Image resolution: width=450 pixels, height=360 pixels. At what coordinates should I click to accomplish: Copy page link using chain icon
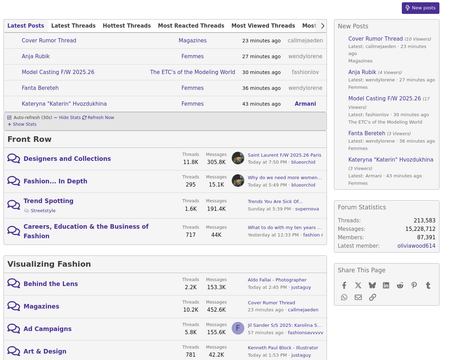[372, 297]
